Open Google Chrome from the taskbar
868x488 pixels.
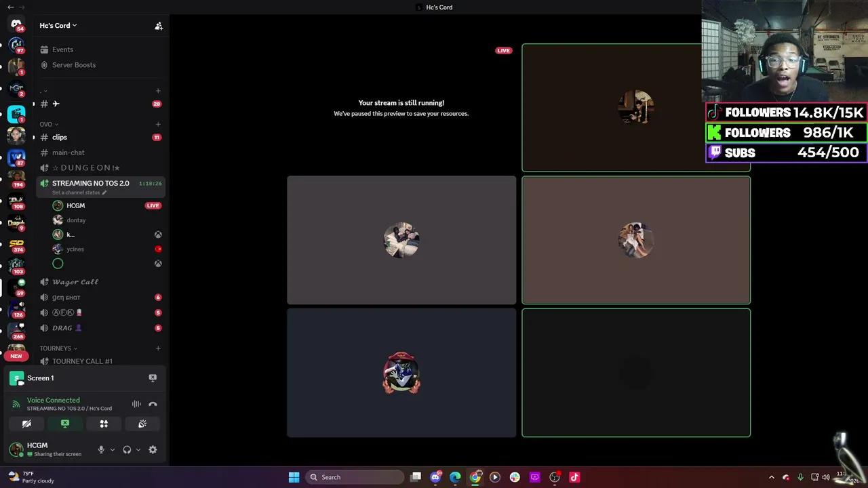[x=475, y=477]
